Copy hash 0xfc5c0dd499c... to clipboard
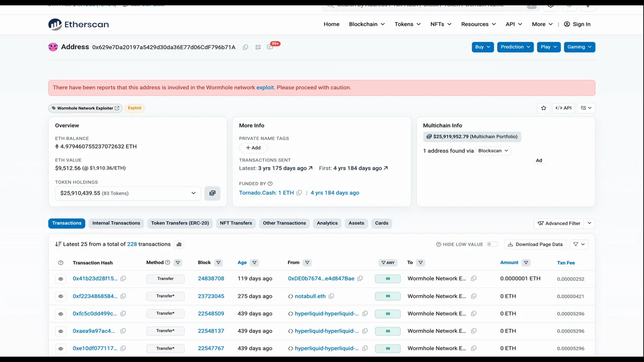Viewport: 644px width, 362px height. click(123, 313)
